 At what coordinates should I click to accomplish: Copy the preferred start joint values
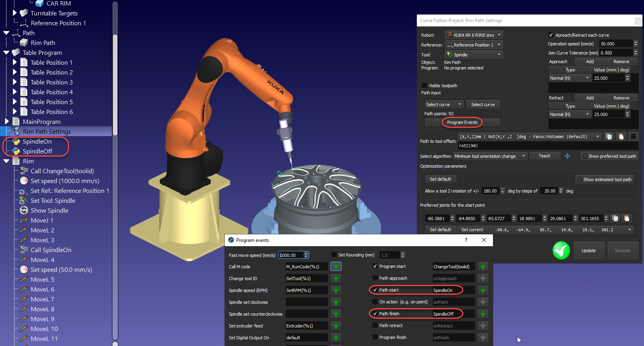pyautogui.click(x=615, y=218)
